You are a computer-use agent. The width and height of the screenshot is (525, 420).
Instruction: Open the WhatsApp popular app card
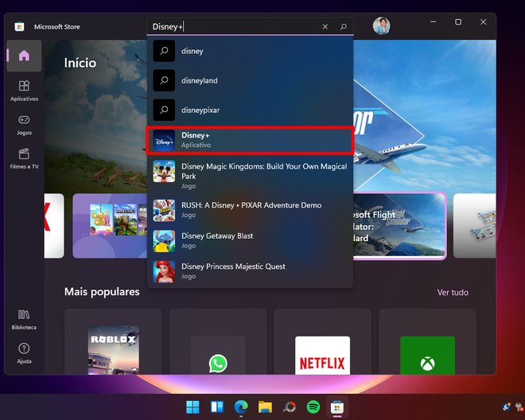point(218,341)
